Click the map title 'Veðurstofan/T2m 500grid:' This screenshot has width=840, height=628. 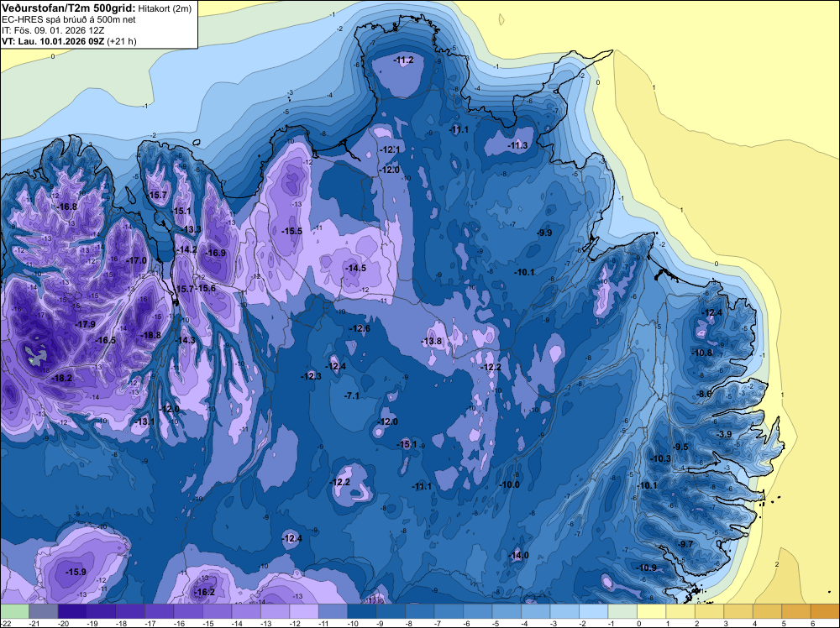69,8
